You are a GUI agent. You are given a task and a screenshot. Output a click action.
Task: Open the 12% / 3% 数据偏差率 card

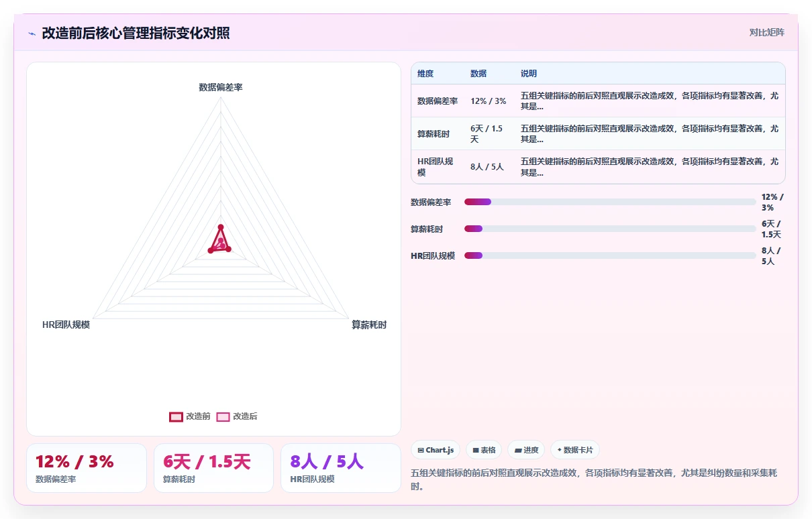87,468
